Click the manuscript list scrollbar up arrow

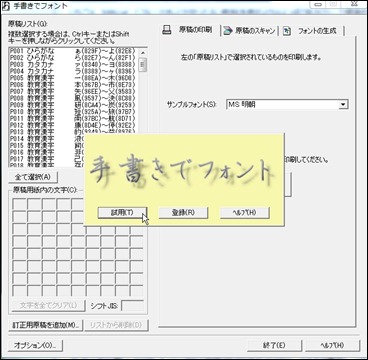coord(143,53)
